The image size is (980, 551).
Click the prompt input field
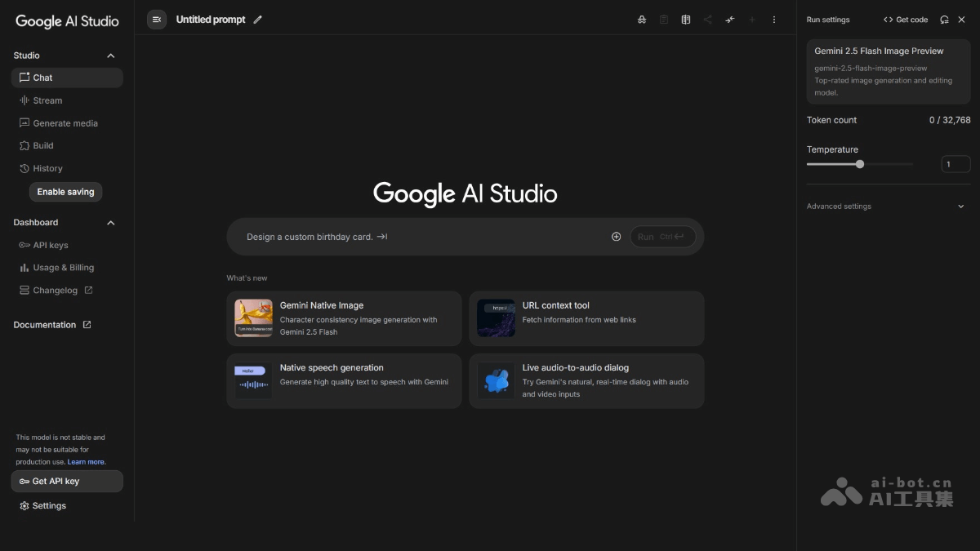point(408,236)
